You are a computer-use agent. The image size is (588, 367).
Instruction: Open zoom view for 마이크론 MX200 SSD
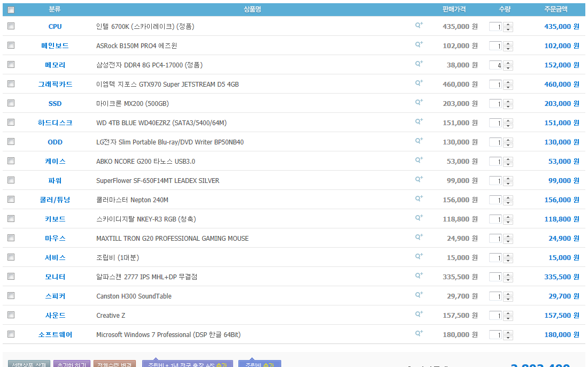pos(419,102)
